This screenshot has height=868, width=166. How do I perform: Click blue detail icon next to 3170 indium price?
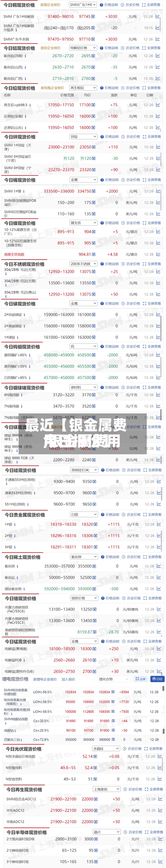[94, 395]
